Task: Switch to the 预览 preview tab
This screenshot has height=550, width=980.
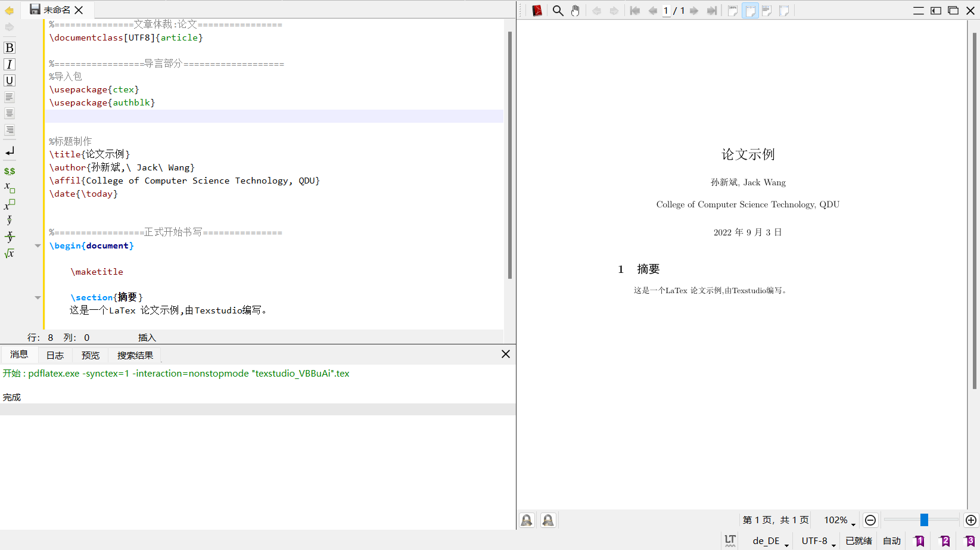Action: coord(91,355)
